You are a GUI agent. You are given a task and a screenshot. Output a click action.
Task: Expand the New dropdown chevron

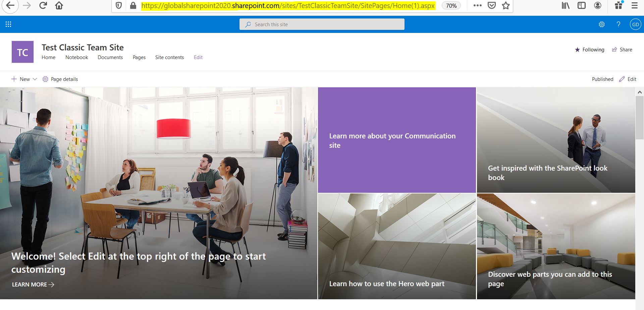(35, 79)
